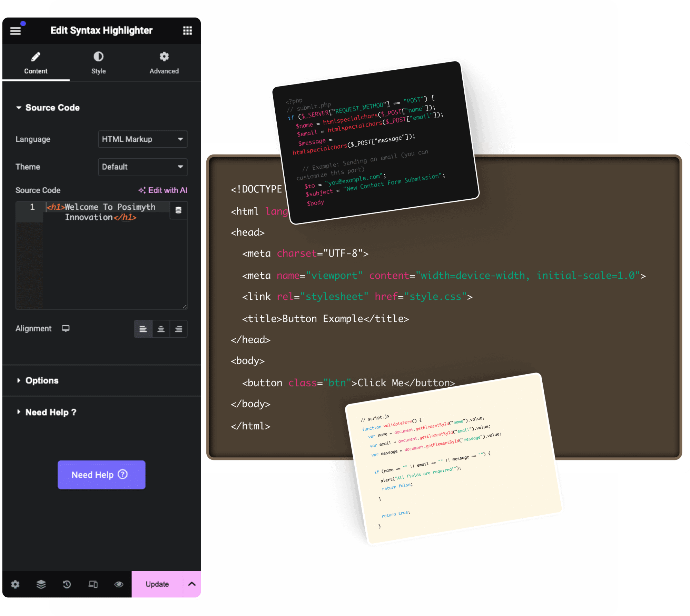690x616 pixels.
Task: Toggle preview changes eye icon
Action: [x=119, y=584]
